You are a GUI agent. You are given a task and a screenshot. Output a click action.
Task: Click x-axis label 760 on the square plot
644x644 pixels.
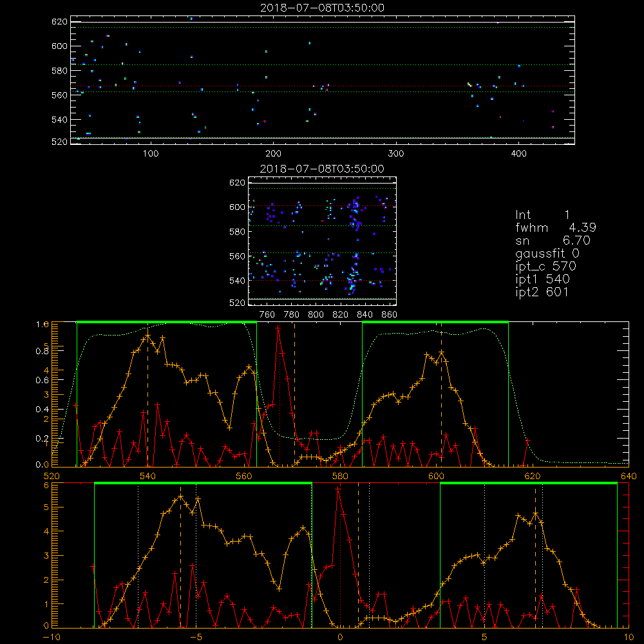pos(267,315)
